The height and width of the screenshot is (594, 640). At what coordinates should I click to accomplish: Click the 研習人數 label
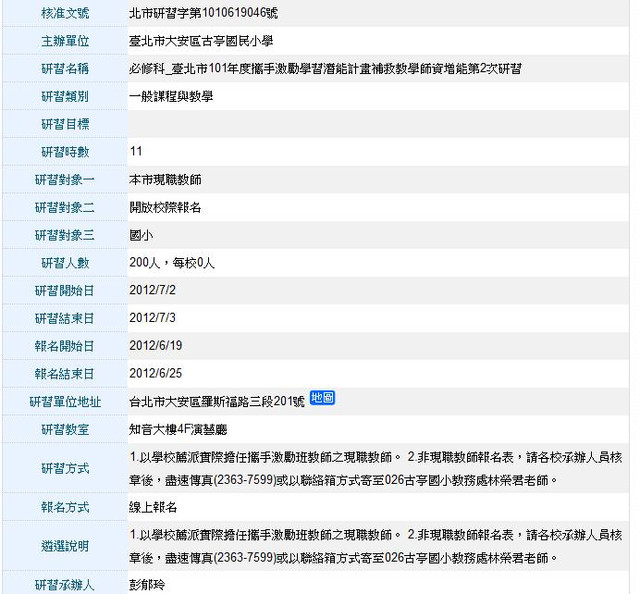(65, 263)
